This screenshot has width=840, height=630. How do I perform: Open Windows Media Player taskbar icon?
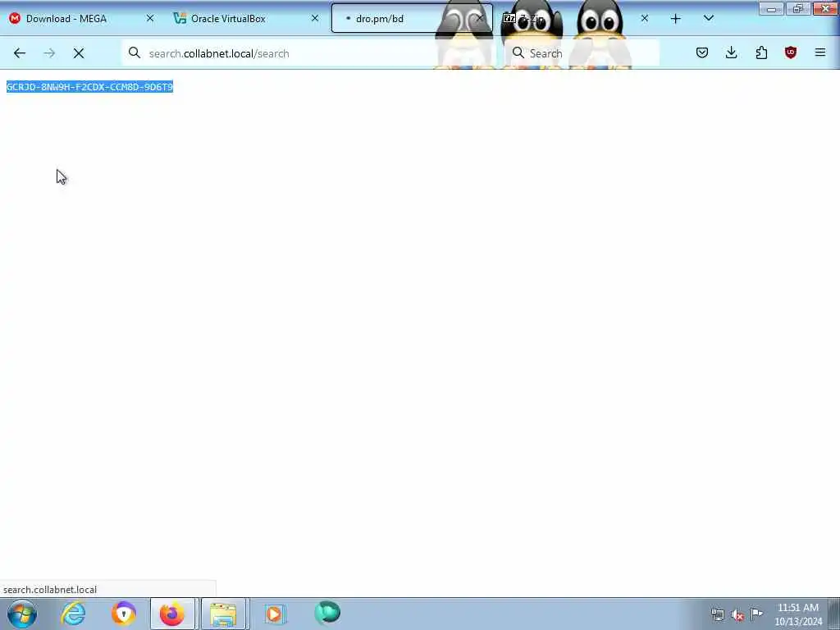[x=275, y=614]
